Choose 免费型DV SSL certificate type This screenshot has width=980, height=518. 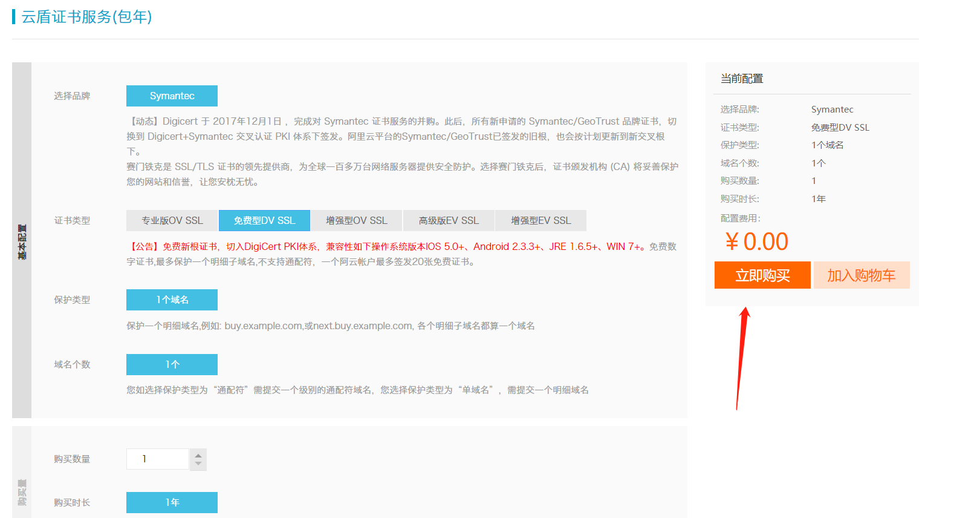point(264,220)
